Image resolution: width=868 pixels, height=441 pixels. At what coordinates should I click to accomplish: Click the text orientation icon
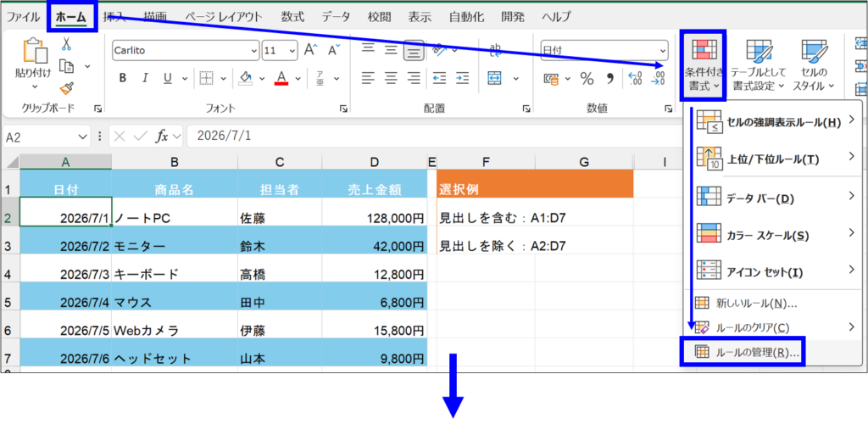point(440,50)
